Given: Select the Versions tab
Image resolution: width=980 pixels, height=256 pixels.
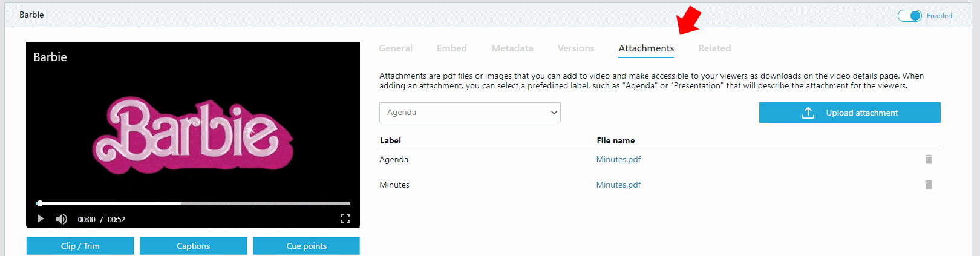Looking at the screenshot, I should pos(576,48).
